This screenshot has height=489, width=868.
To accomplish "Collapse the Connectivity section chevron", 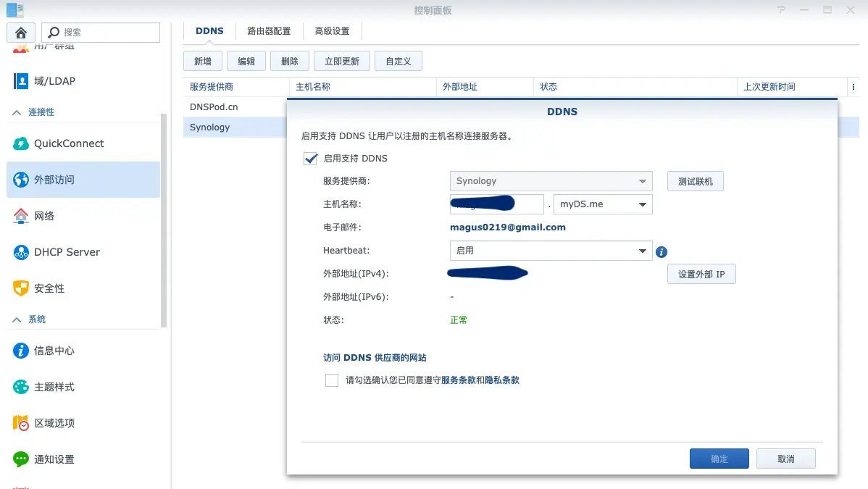I will click(x=17, y=112).
